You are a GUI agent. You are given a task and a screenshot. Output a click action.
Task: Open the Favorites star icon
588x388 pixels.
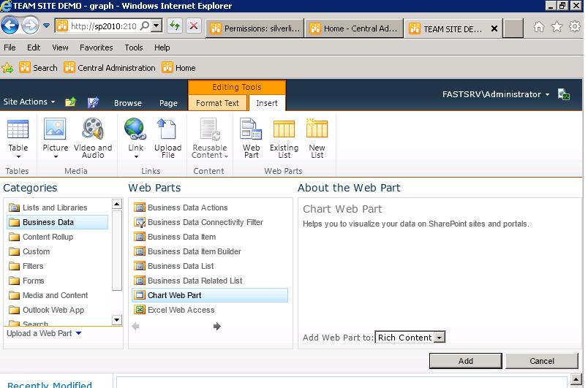[557, 26]
